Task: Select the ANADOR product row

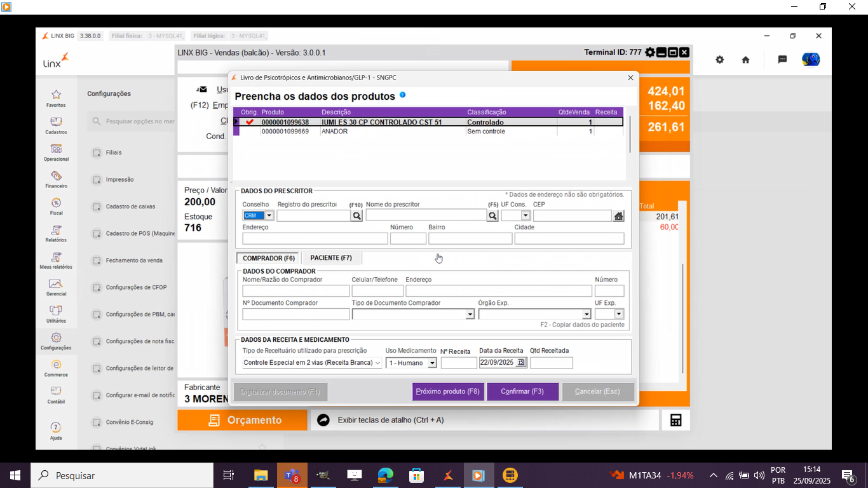Action: coord(428,132)
